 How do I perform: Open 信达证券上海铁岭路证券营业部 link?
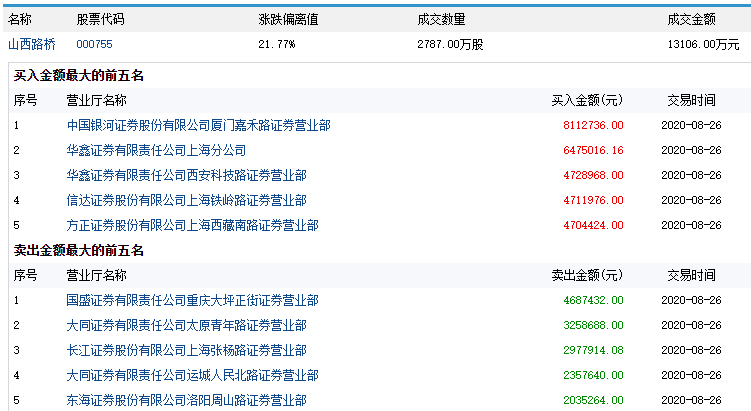186,200
